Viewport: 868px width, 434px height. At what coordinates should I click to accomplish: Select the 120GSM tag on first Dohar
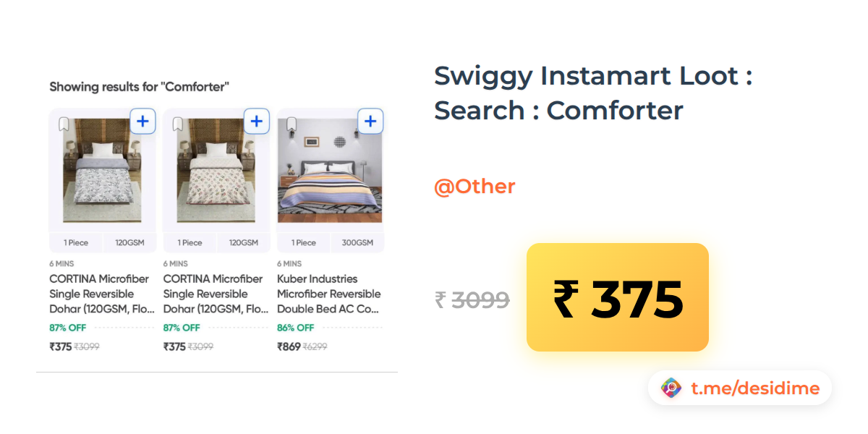[x=130, y=242]
